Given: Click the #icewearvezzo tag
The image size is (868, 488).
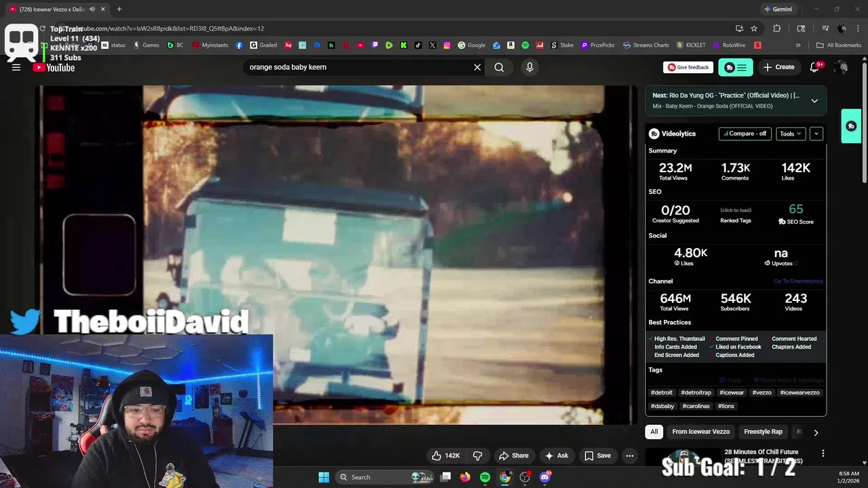Looking at the screenshot, I should click(x=800, y=392).
